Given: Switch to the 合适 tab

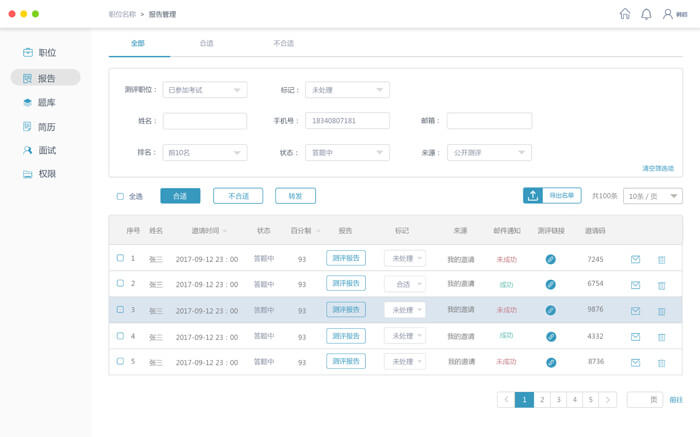Looking at the screenshot, I should pos(206,43).
